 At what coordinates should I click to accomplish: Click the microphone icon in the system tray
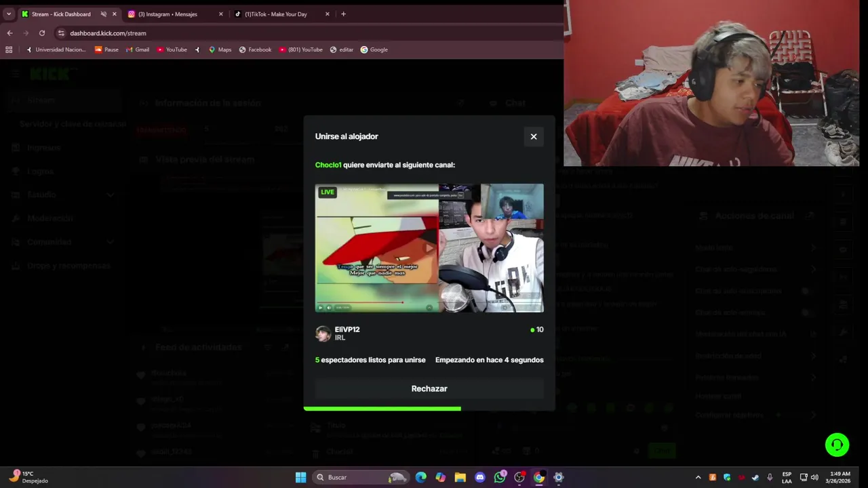[770, 477]
